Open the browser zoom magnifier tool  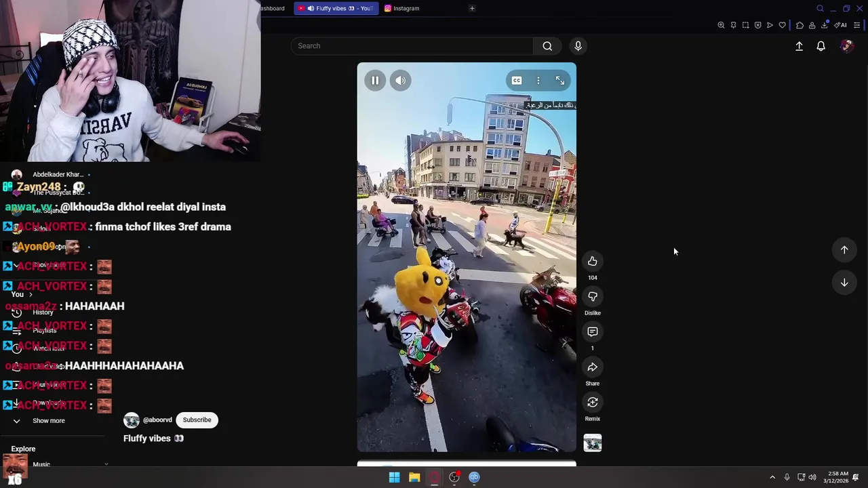721,26
